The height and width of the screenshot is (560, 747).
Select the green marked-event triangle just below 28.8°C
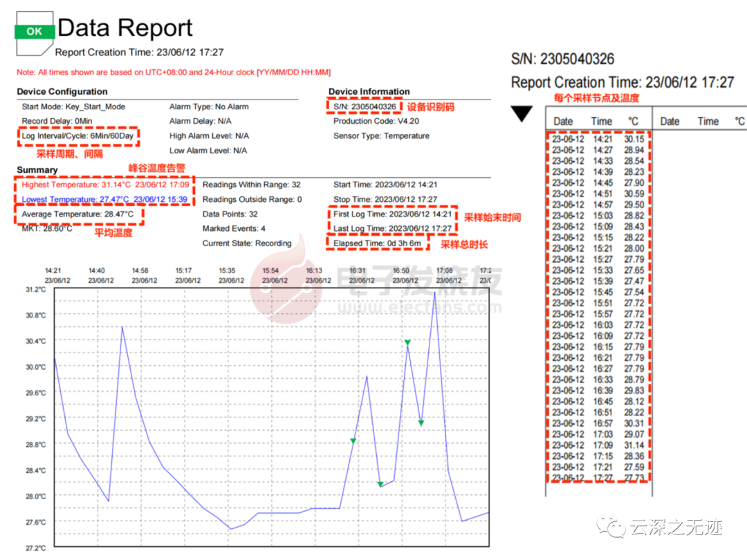point(353,441)
